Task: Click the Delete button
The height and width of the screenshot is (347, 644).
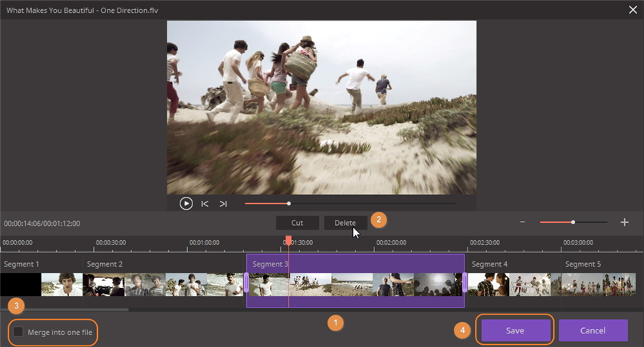Action: (345, 223)
